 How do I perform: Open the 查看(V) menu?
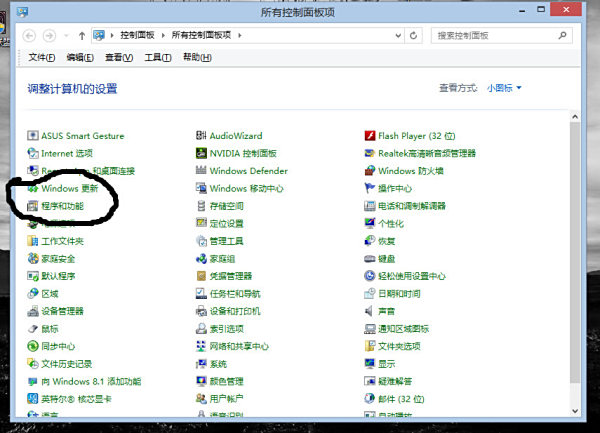(x=119, y=57)
